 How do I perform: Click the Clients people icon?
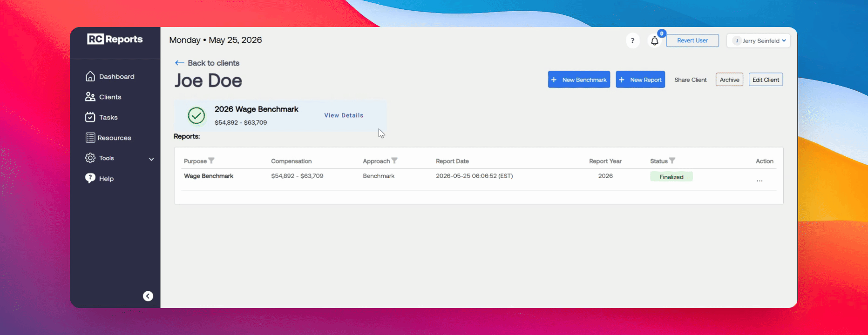tap(90, 97)
